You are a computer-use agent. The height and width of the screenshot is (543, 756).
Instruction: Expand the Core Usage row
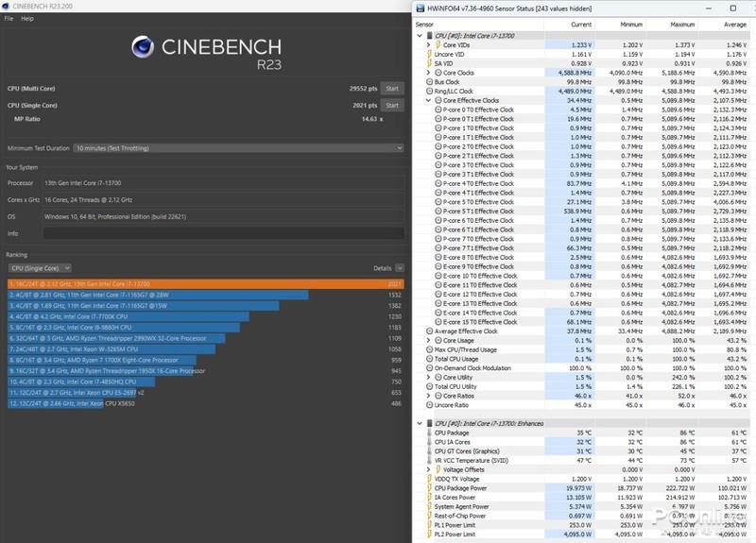(428, 340)
